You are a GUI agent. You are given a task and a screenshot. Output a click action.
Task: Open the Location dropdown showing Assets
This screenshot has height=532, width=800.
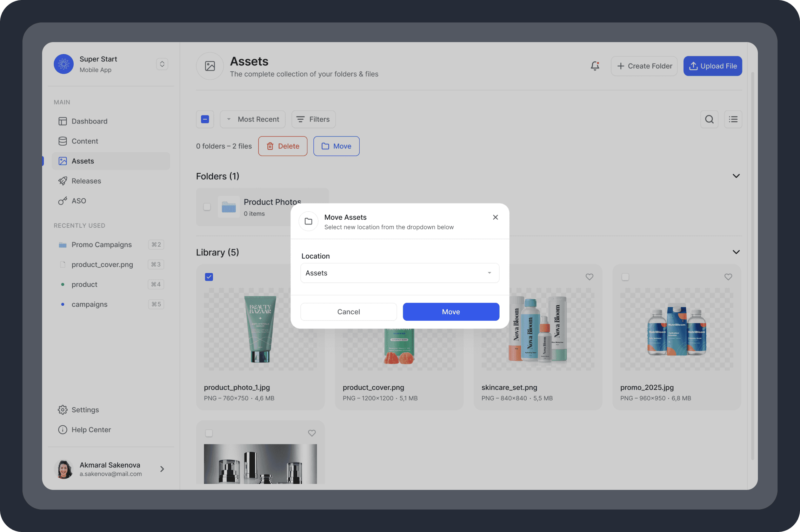point(400,273)
